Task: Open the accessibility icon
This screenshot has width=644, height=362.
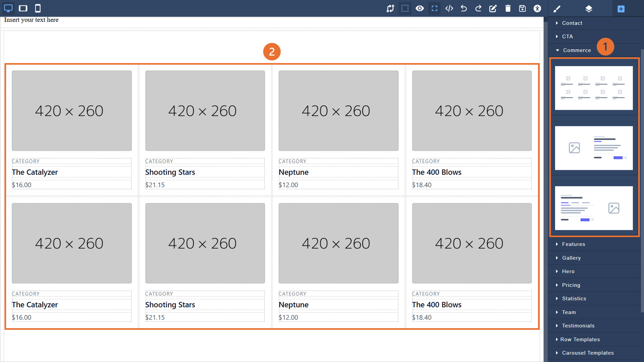Action: coord(537,8)
